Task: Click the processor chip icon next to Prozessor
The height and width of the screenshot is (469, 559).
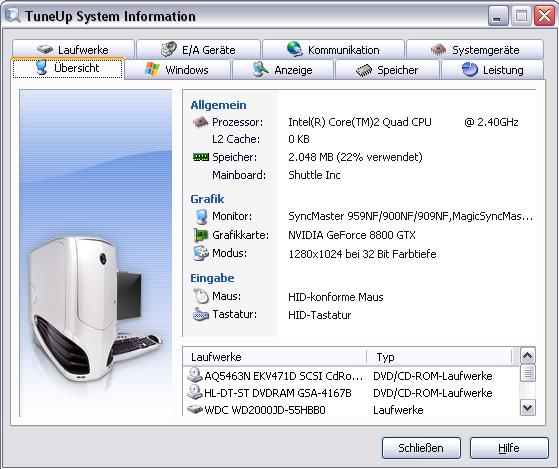Action: [x=200, y=122]
